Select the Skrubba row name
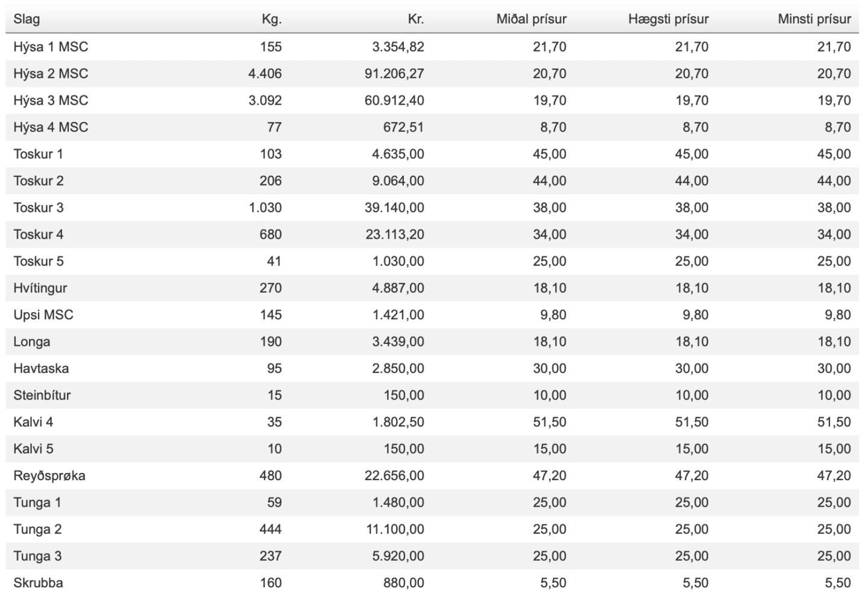The height and width of the screenshot is (603, 868). click(x=38, y=583)
